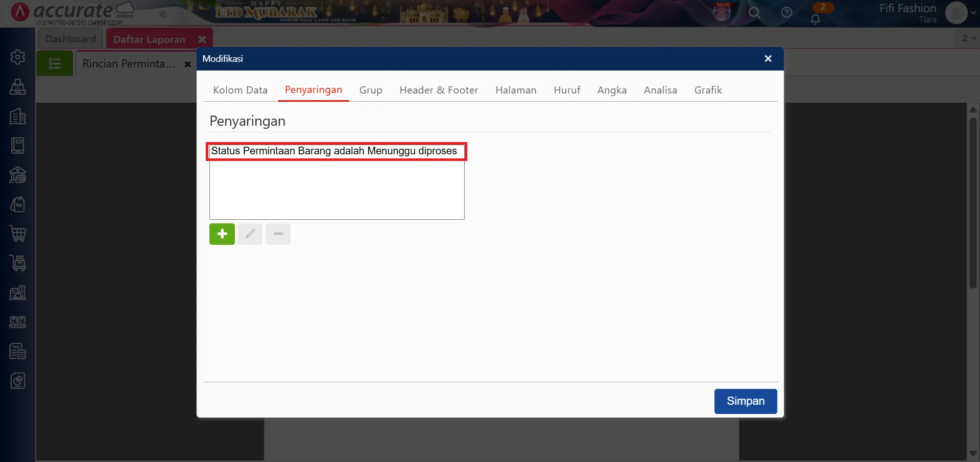Close the Rincian Perminta... tab

coord(187,64)
